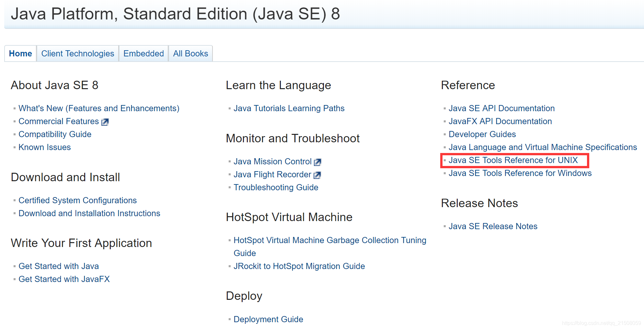This screenshot has height=329, width=644.
Task: Open the Commercial Features link
Action: click(59, 121)
